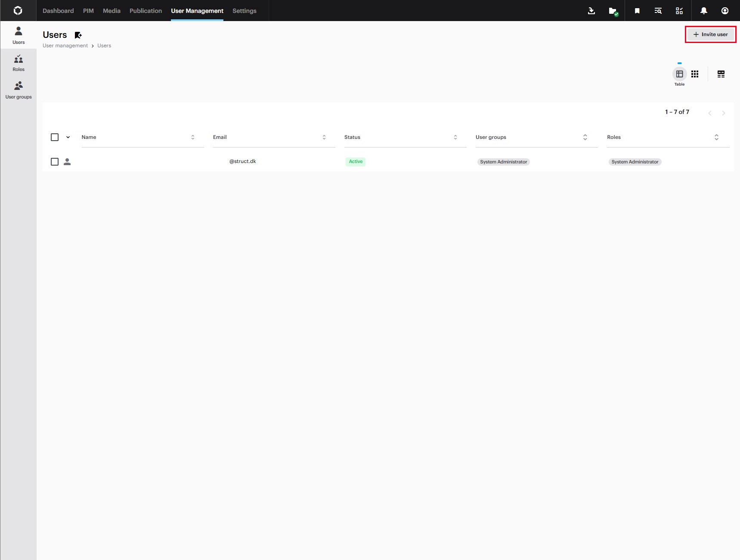Viewport: 740px width, 560px height.
Task: Click the bookmark icon in top bar
Action: click(x=637, y=11)
